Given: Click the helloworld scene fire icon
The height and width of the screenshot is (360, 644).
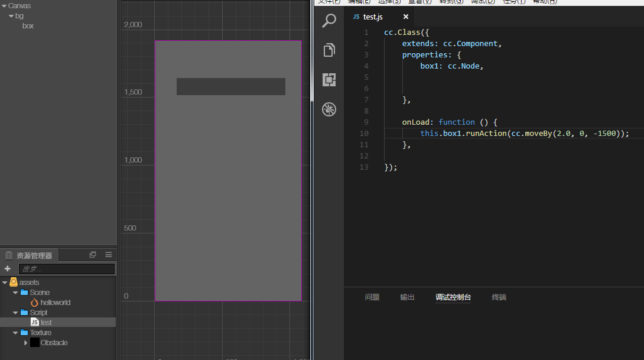Looking at the screenshot, I should coord(34,303).
